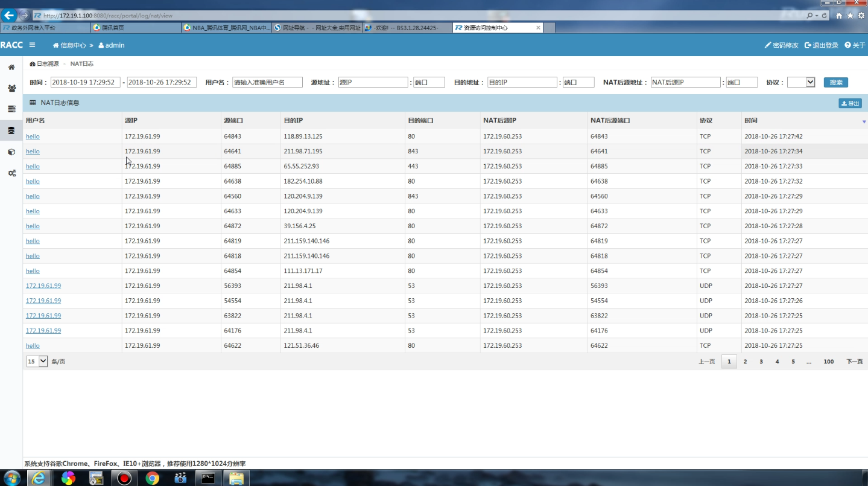Open the 协议 protocol dropdown
Image resolution: width=868 pixels, height=486 pixels.
tap(801, 82)
